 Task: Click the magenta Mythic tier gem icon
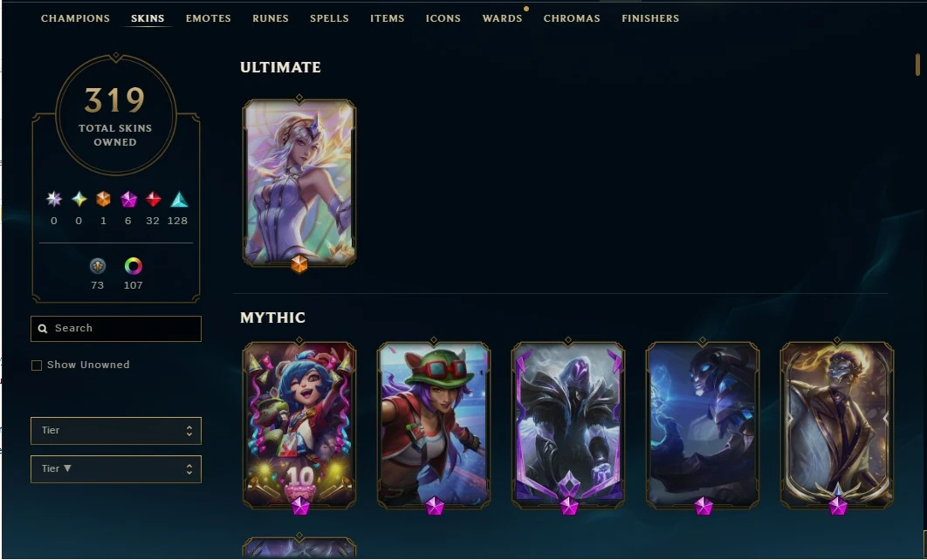point(128,200)
